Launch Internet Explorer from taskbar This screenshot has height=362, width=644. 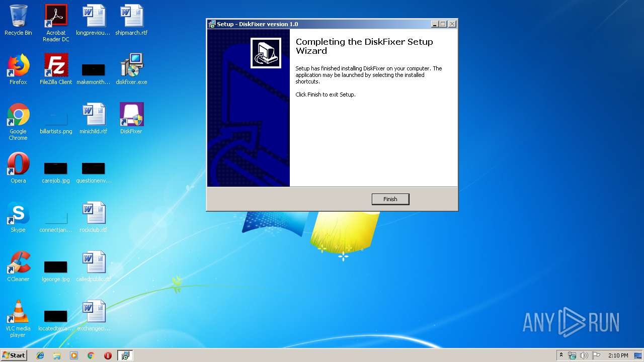40,355
